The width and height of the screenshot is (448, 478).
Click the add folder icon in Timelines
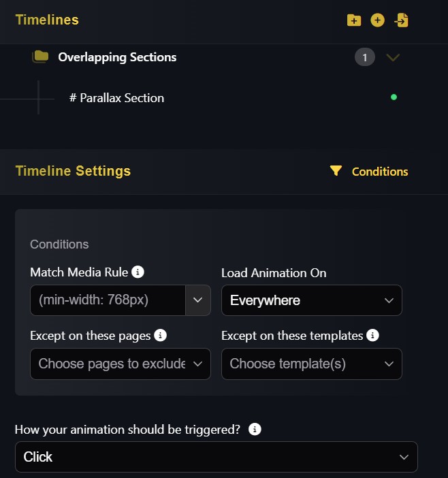(354, 20)
